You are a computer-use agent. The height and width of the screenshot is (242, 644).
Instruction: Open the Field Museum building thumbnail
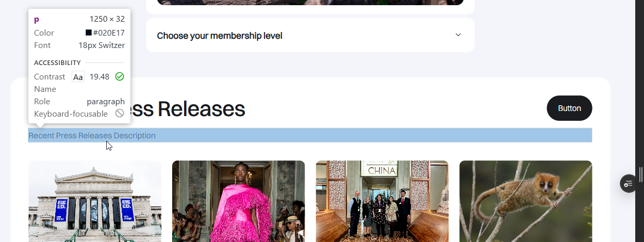point(95,201)
